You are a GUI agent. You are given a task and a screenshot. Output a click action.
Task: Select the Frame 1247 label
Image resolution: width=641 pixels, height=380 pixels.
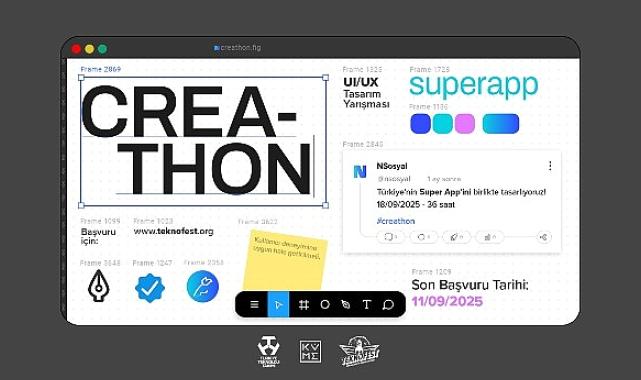point(152,263)
